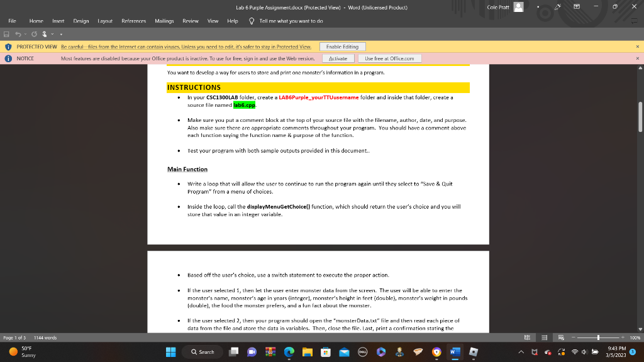Viewport: 644px width, 362px height.
Task: Switch to Web Layout view icon
Action: (x=561, y=337)
